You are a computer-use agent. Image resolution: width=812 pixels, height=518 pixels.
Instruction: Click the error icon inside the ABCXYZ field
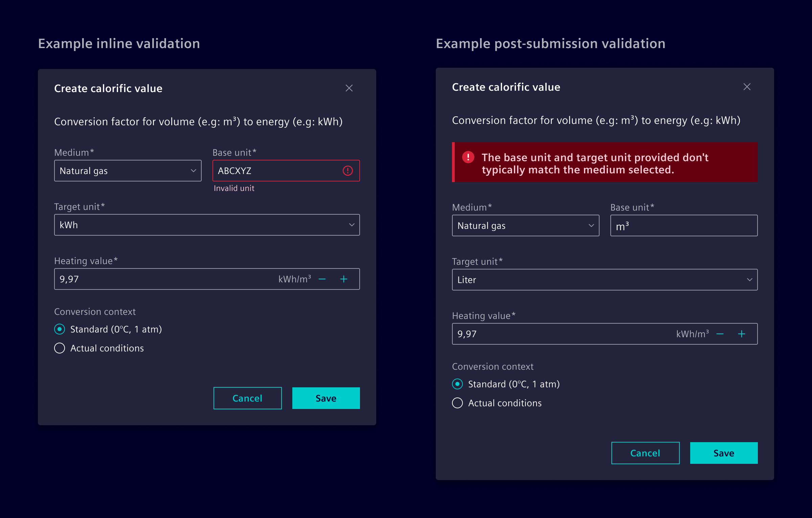tap(347, 171)
